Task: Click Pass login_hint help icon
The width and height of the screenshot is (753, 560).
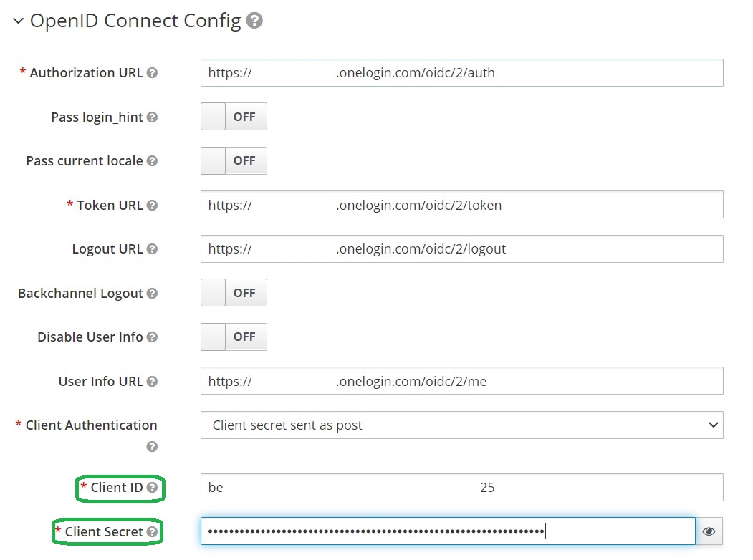Action: (152, 117)
